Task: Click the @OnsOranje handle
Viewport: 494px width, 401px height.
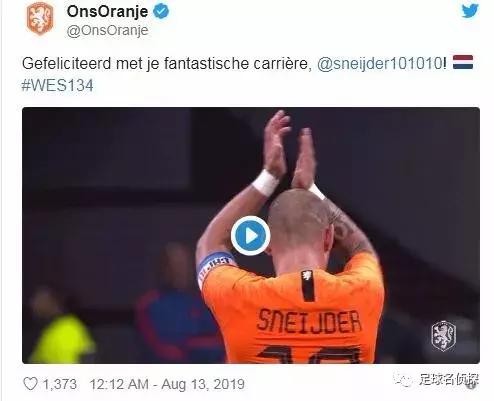Action: (x=108, y=31)
